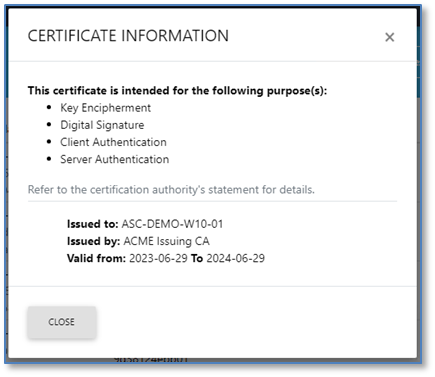Viewport: 435px width, 377px height.
Task: Click the intended purpose(s) bold heading
Action: (x=177, y=90)
